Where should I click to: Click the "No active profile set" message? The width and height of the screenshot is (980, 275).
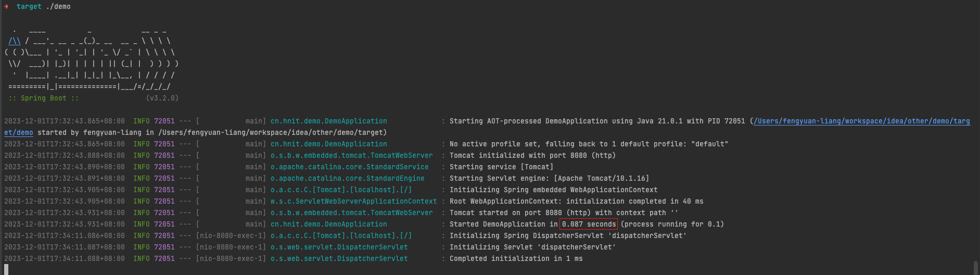589,144
